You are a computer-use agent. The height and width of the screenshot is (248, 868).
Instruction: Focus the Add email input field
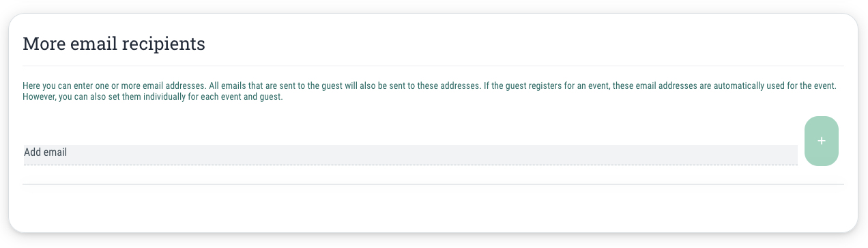[x=410, y=154]
